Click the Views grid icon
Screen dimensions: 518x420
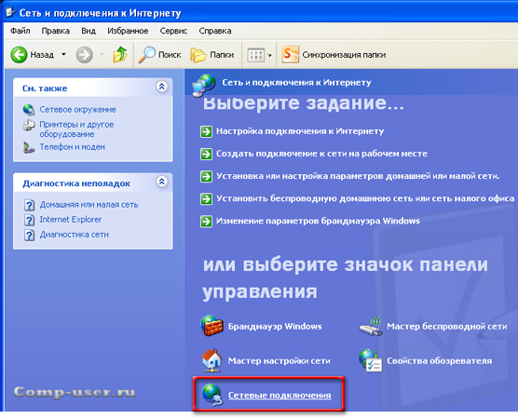[x=256, y=55]
